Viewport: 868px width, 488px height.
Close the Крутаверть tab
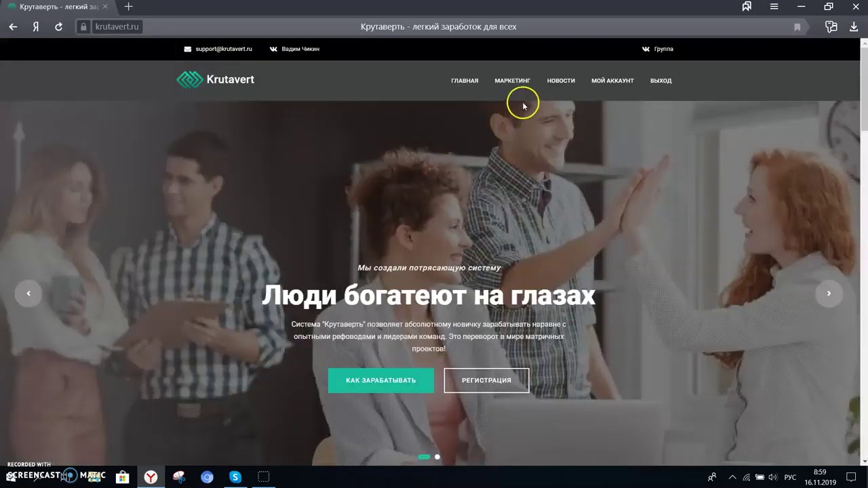105,7
